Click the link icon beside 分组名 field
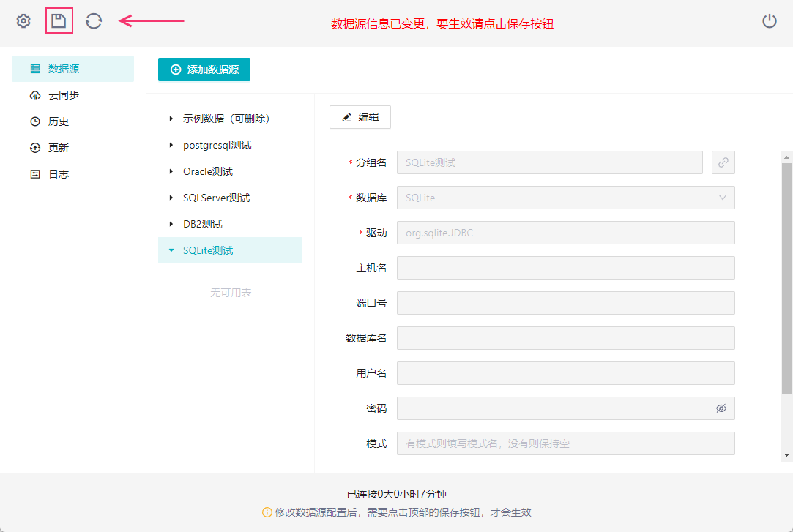The height and width of the screenshot is (532, 793). (x=723, y=162)
